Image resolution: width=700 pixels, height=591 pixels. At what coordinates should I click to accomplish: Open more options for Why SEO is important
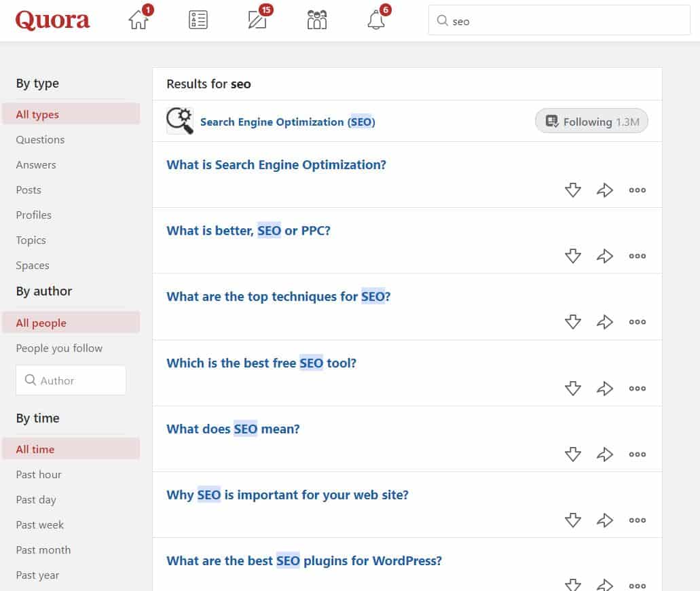pyautogui.click(x=637, y=520)
